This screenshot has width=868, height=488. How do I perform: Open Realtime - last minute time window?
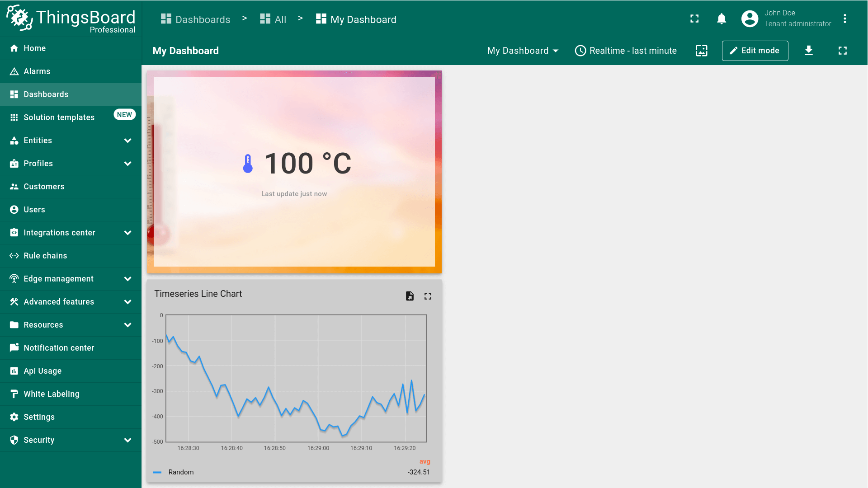click(626, 51)
